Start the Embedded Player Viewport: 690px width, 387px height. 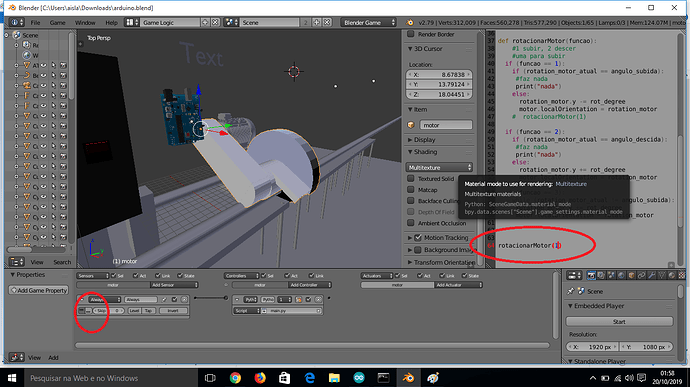coord(619,321)
